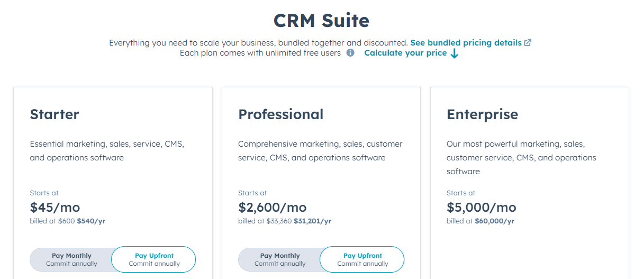The height and width of the screenshot is (279, 644).
Task: Click the CRM Suite page title
Action: click(x=321, y=20)
